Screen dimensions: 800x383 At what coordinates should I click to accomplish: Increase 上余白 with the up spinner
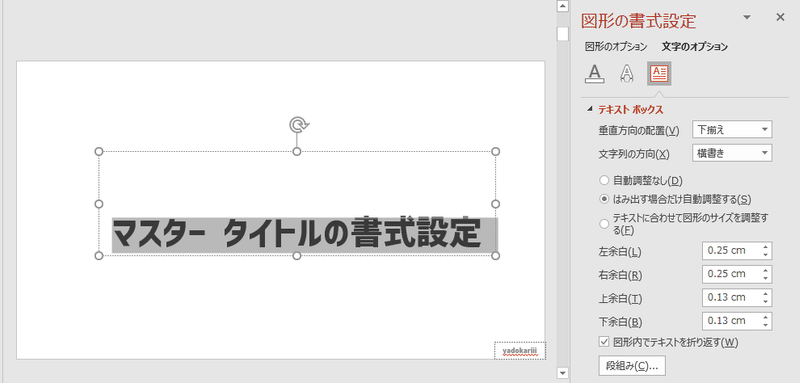(x=765, y=294)
